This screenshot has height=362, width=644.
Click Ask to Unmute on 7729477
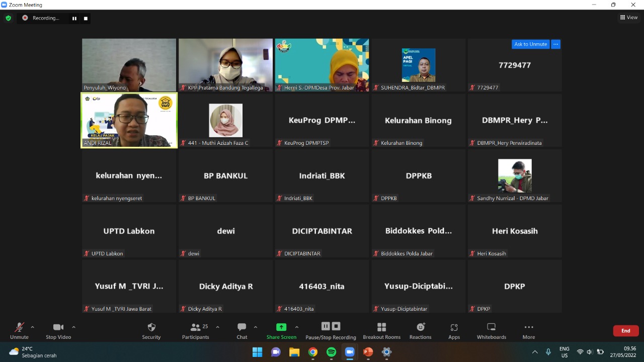(530, 44)
